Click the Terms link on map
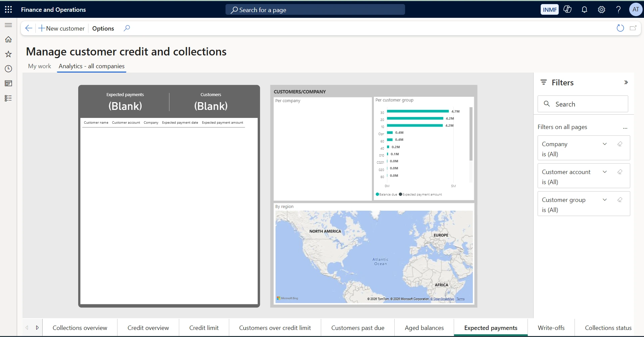The image size is (644, 337). (460, 299)
